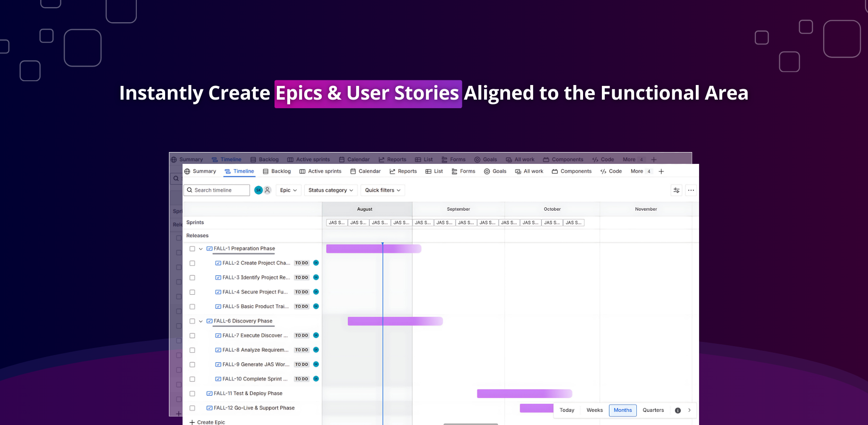
Task: Select the checkbox for FALL-6 Discovery Phase
Action: pyautogui.click(x=192, y=321)
